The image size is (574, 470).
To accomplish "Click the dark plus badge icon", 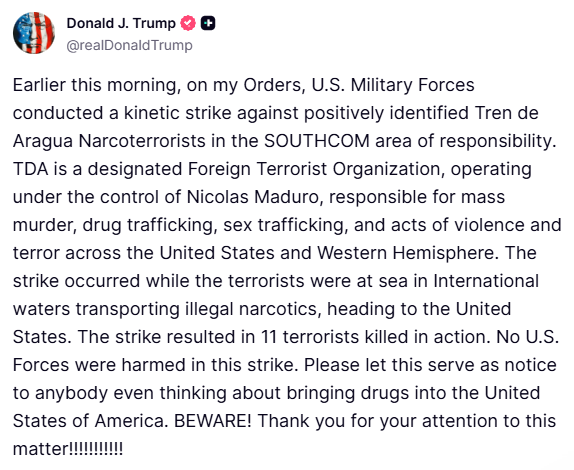I will 208,23.
